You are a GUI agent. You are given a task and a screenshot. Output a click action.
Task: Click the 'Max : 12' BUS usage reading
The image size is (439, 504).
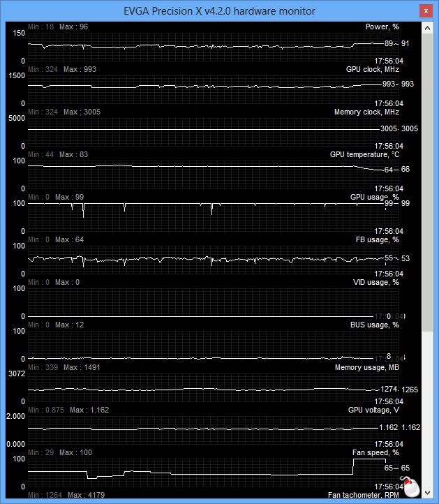point(69,325)
